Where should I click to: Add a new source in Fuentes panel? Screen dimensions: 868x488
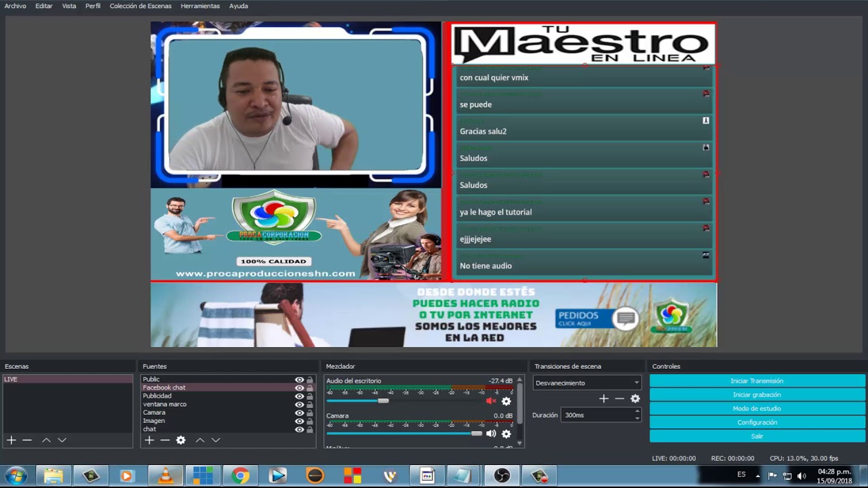tap(149, 440)
